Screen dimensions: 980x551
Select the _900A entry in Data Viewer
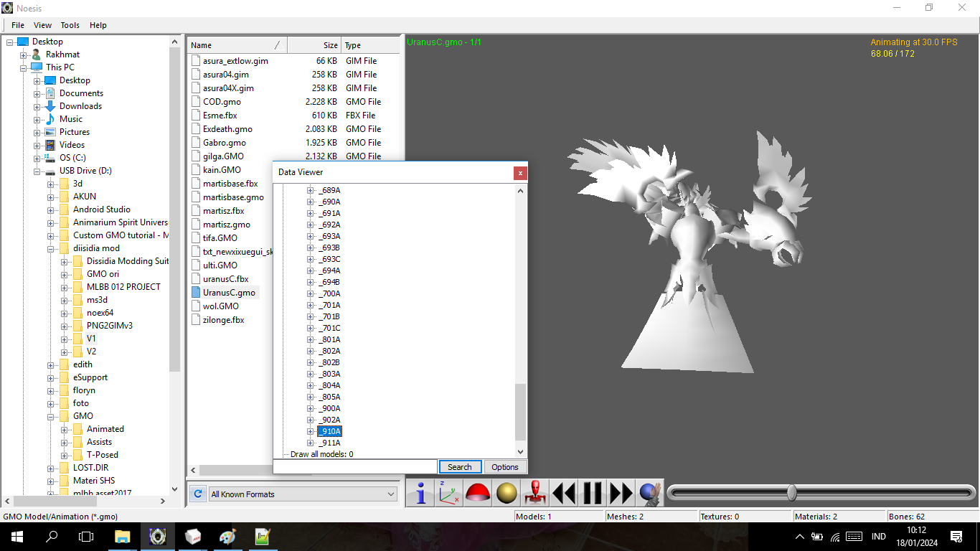(330, 408)
